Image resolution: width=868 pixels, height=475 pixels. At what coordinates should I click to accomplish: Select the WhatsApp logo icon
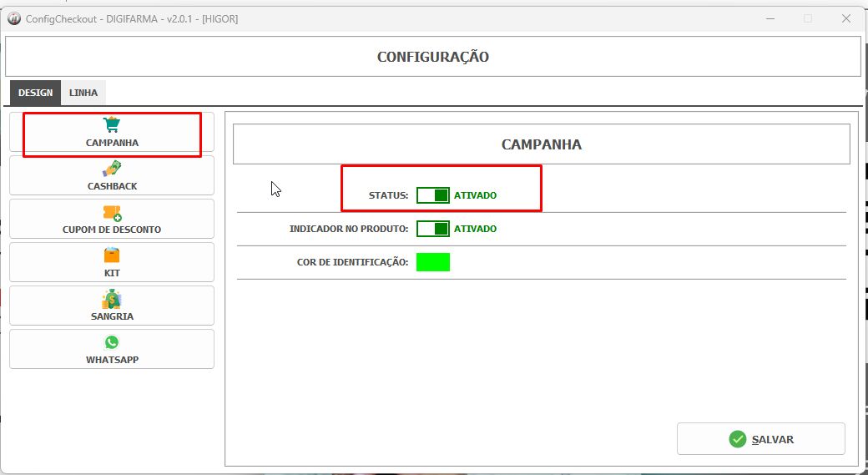(x=112, y=342)
